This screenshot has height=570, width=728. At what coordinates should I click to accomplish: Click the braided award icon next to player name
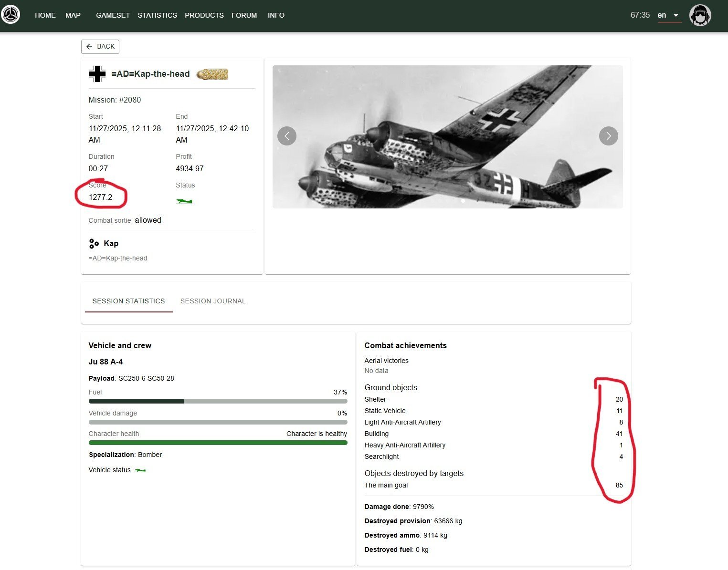pos(212,74)
